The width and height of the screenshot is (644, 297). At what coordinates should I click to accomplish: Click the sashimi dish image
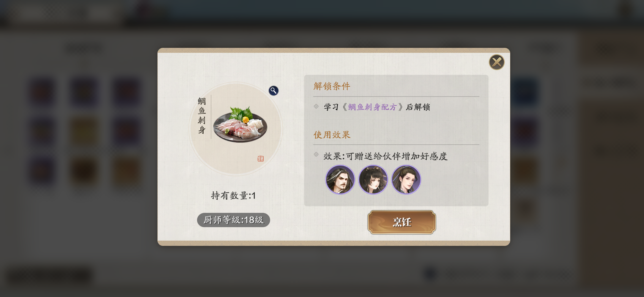(240, 125)
